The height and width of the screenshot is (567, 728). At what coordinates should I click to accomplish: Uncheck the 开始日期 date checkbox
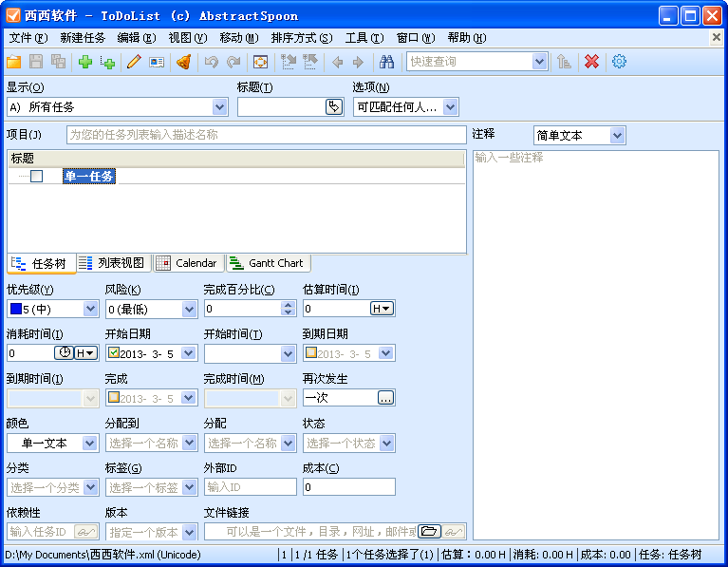[x=114, y=353]
